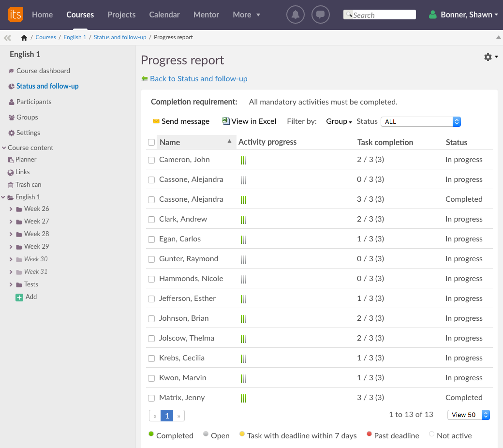Select the checkbox next to Clark, Andrew
Screen dimensions: 503x448
pyautogui.click(x=151, y=220)
